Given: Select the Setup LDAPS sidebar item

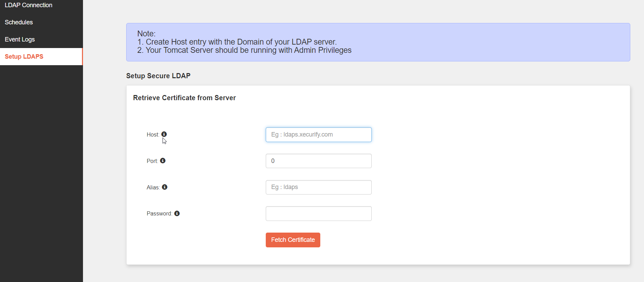Looking at the screenshot, I should coord(41,57).
